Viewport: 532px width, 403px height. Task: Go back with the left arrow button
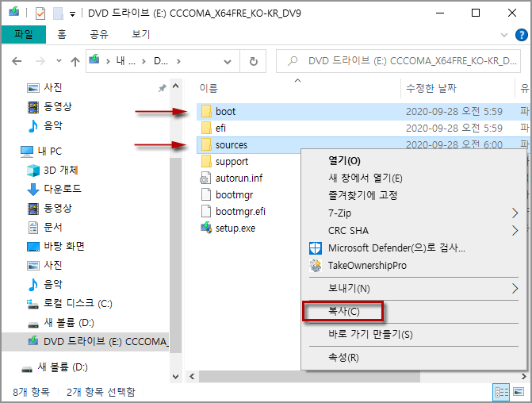pyautogui.click(x=17, y=61)
